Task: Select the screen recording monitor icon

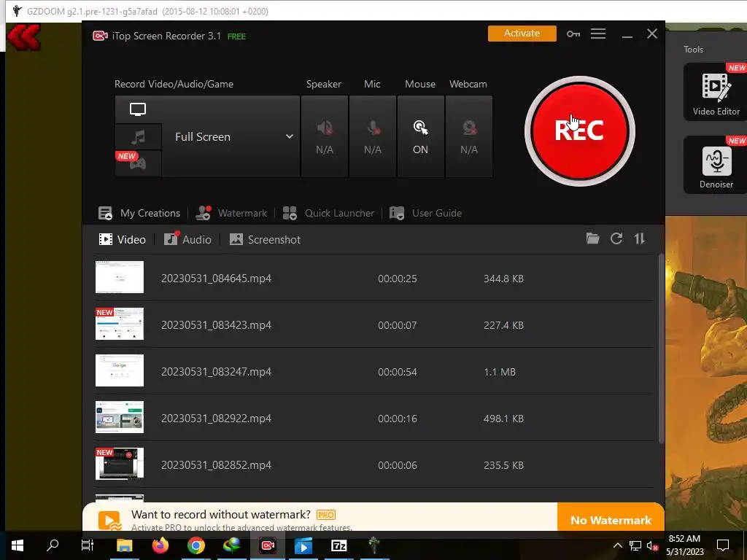Action: [138, 109]
